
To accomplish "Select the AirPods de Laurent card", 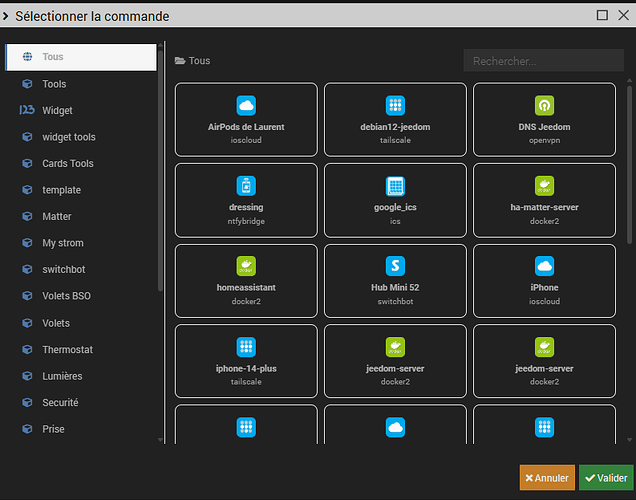I will (246, 120).
